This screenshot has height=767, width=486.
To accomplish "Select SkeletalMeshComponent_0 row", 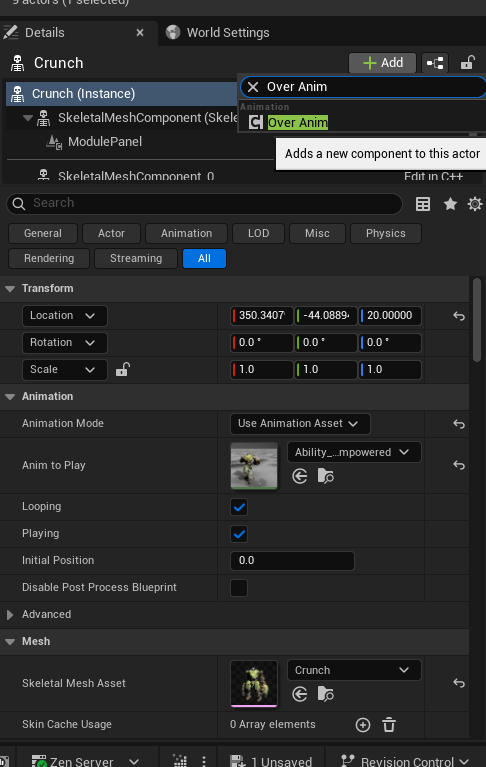I will (x=136, y=176).
